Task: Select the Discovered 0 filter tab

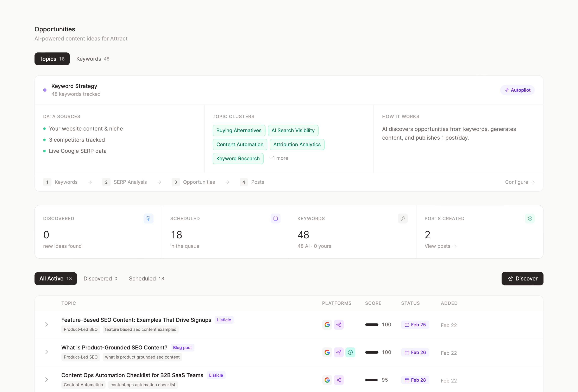Action: coord(100,279)
